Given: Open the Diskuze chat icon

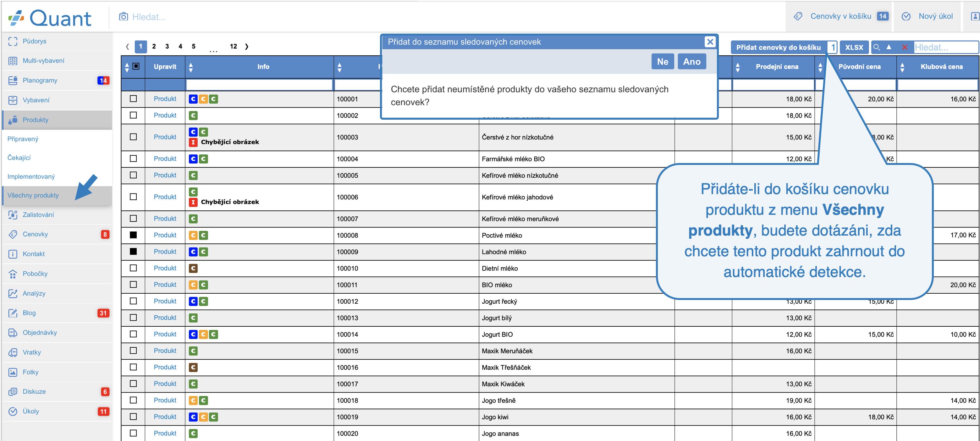Looking at the screenshot, I should click(x=13, y=392).
